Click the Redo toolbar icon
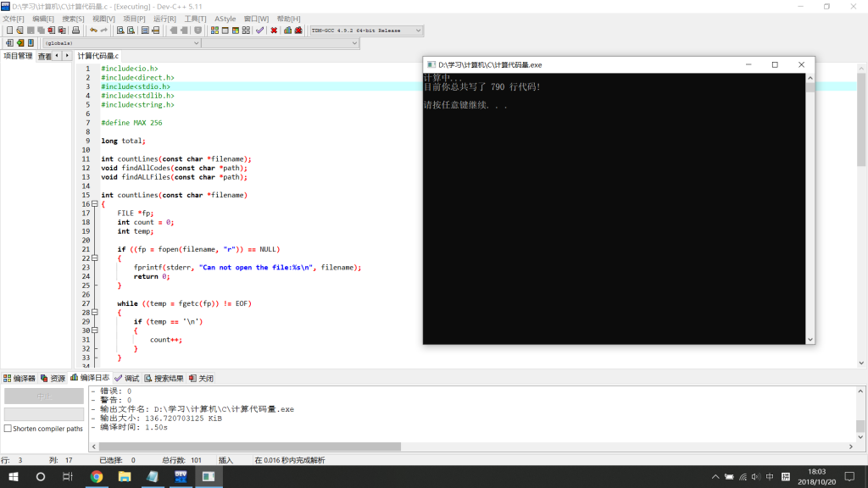Viewport: 868px width, 488px height. 104,30
